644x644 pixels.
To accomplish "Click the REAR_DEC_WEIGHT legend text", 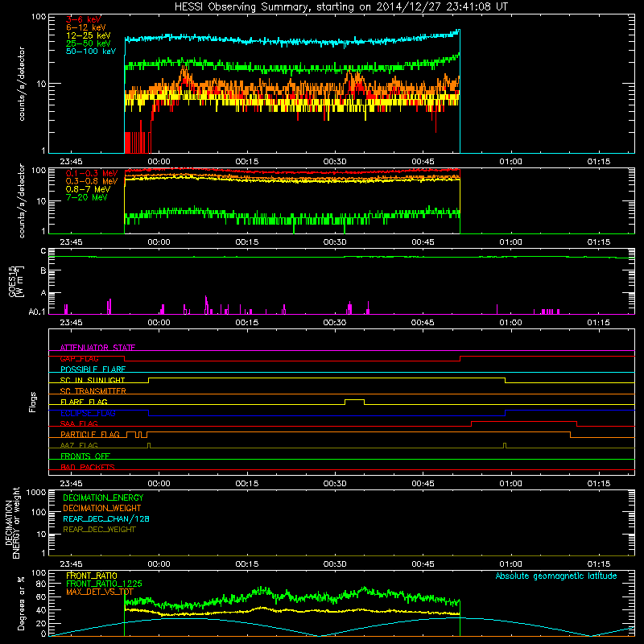I will pyautogui.click(x=99, y=530).
